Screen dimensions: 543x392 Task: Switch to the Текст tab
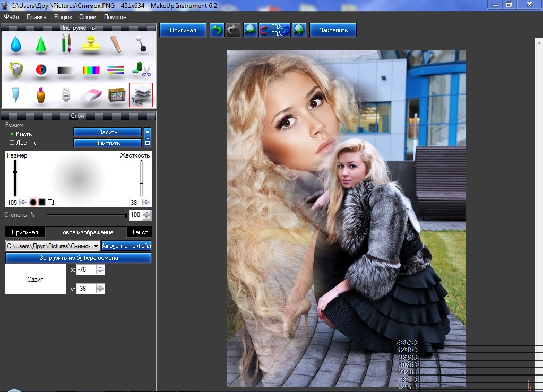[140, 232]
